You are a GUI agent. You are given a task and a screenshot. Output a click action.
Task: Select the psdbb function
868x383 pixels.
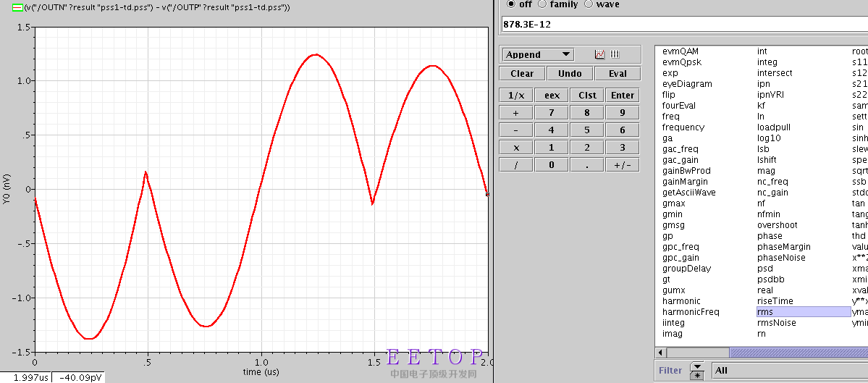pos(770,279)
